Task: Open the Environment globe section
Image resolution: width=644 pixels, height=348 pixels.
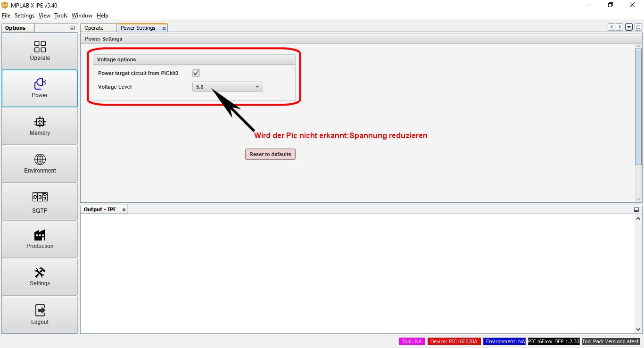Action: (x=40, y=164)
